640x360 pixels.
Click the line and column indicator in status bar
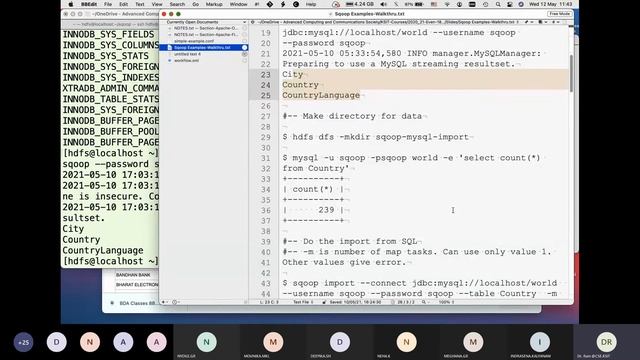269,302
